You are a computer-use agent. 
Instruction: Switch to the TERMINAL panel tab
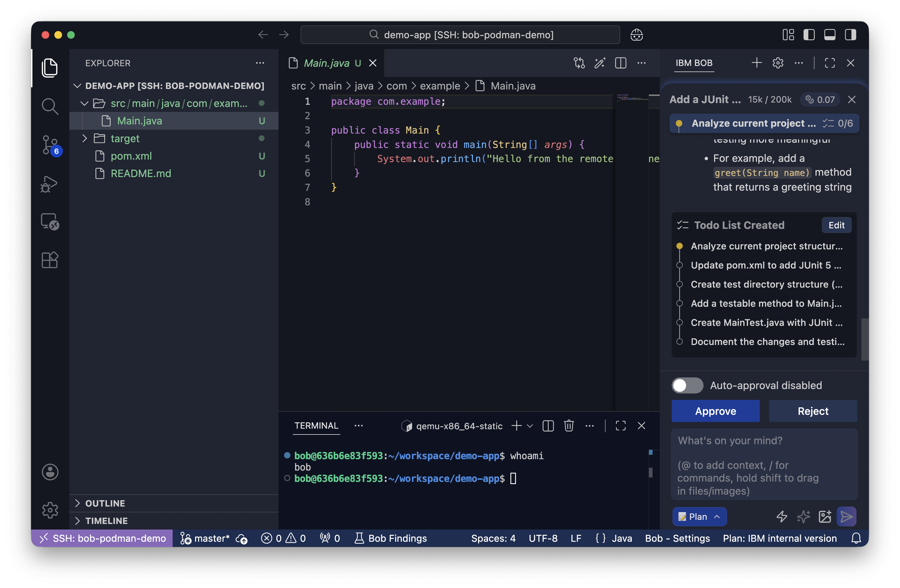(316, 426)
